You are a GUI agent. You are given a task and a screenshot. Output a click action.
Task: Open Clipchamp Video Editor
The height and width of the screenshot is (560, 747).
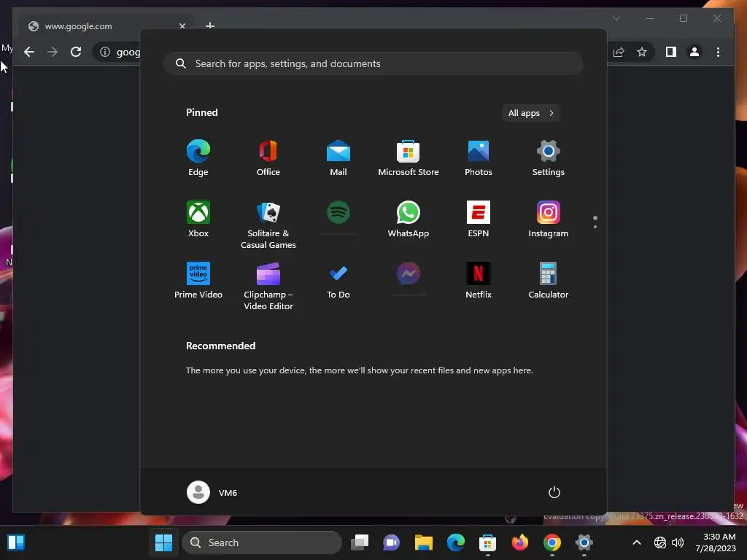click(268, 286)
